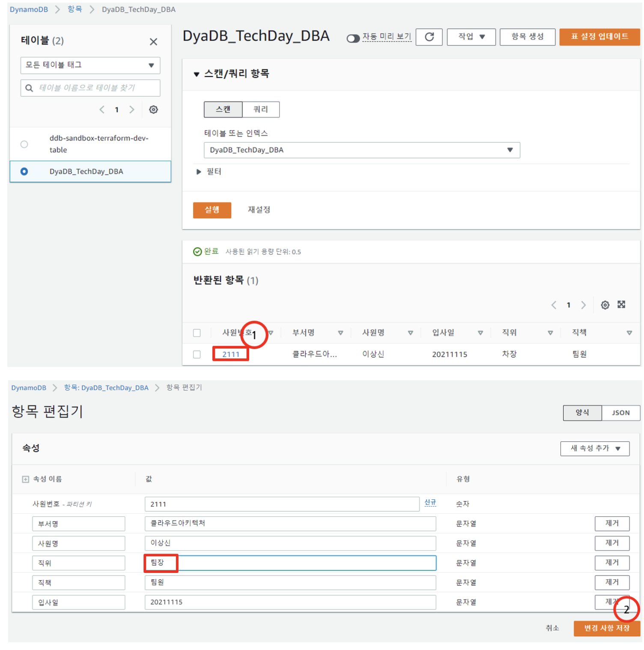Viewport: 644px width, 650px height.
Task: Sort by 직위 column arrow
Action: 550,333
